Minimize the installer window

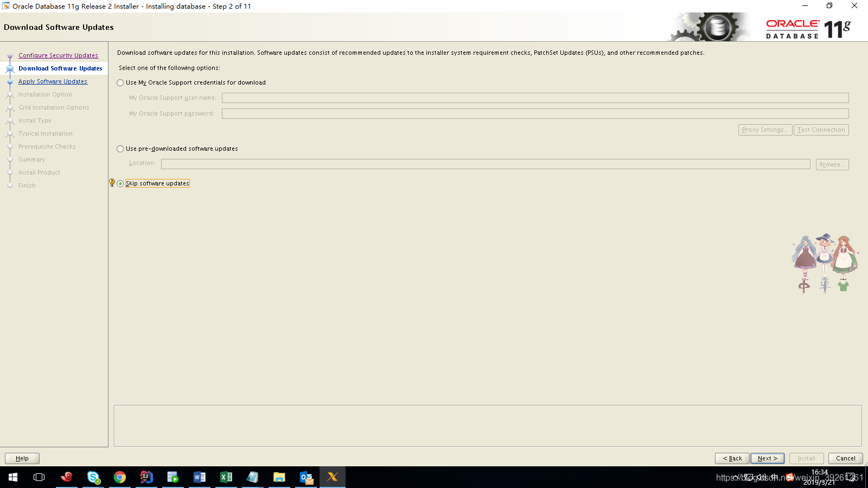point(805,6)
